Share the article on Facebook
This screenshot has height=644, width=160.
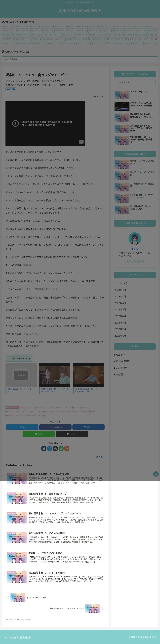coord(55,427)
